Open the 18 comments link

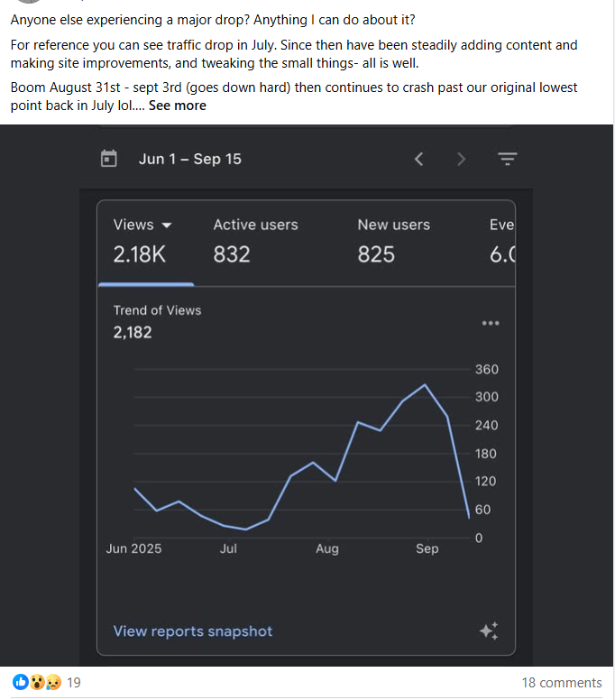click(561, 683)
